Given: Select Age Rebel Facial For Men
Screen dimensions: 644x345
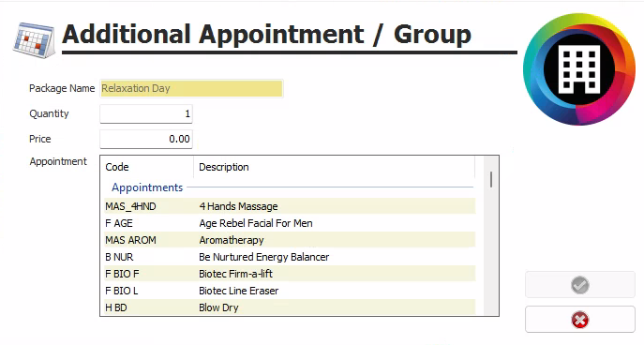Looking at the screenshot, I should (x=290, y=223).
